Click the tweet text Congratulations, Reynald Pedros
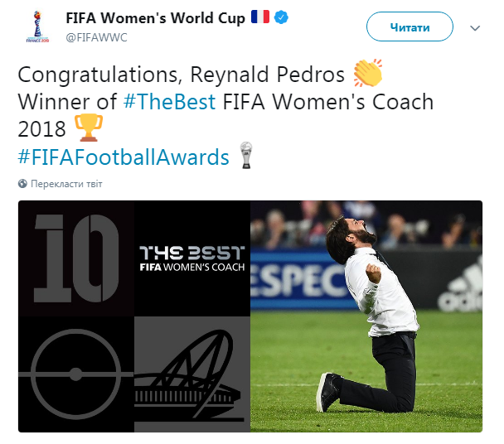This screenshot has height=444, width=504. click(x=182, y=75)
